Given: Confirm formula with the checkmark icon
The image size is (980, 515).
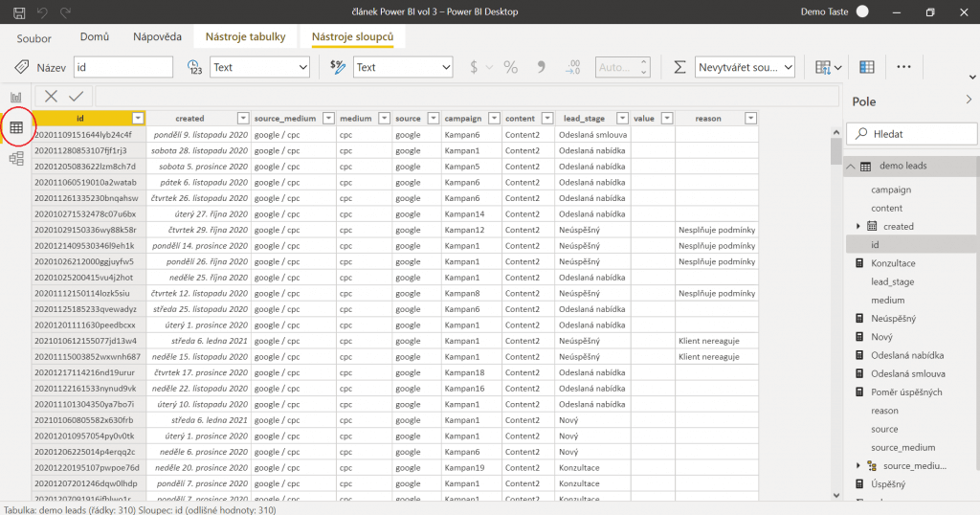Looking at the screenshot, I should 76,97.
